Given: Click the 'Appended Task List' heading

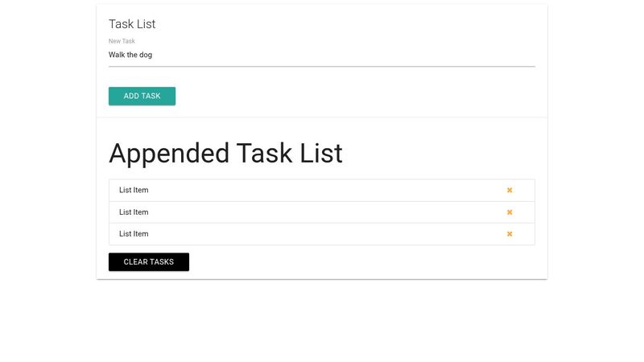Looking at the screenshot, I should [225, 154].
